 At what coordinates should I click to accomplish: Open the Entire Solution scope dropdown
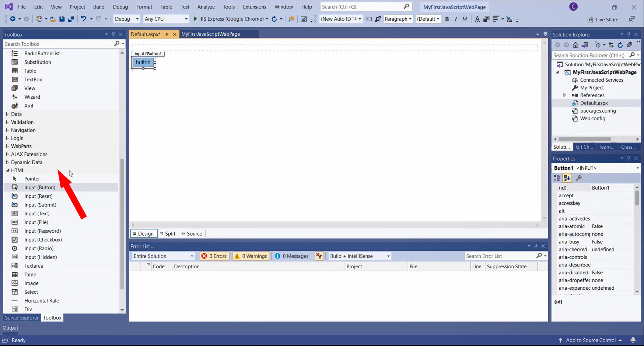[163, 256]
